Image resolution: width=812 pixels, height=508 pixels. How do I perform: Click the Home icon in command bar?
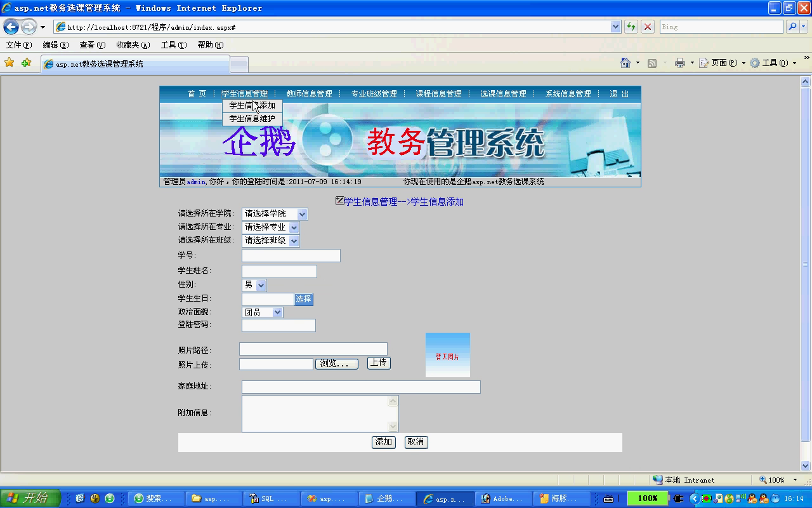click(625, 63)
